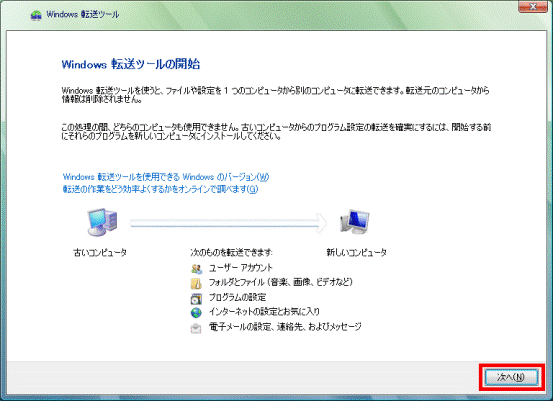Click the 電子メールの設定 envelope icon

[x=196, y=328]
